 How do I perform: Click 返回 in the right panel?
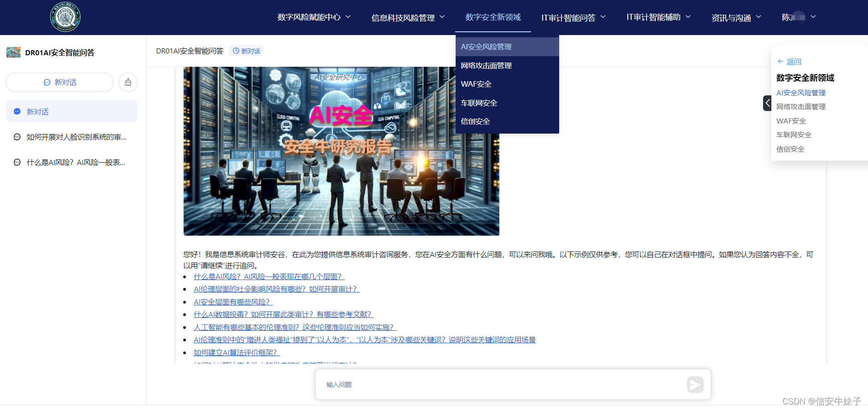click(794, 62)
